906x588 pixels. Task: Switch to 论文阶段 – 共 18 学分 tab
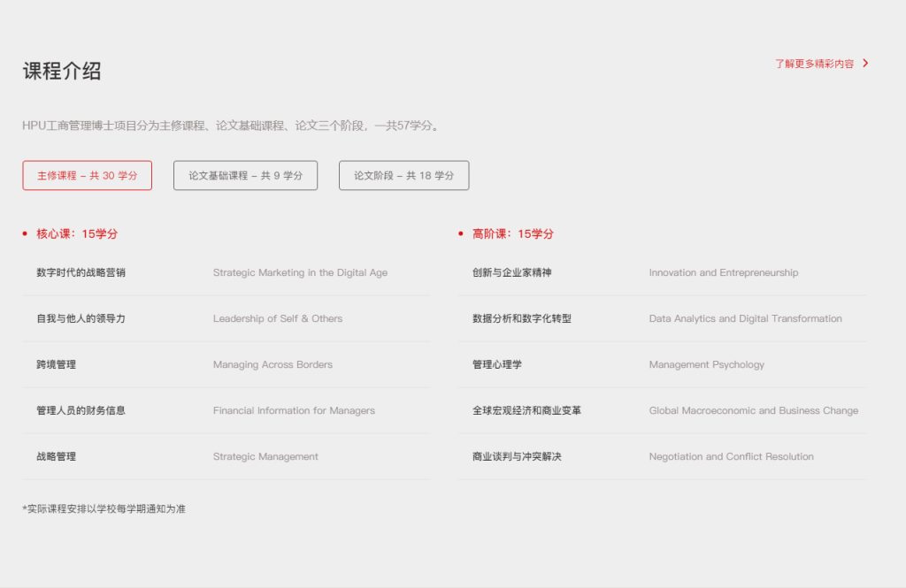[403, 175]
